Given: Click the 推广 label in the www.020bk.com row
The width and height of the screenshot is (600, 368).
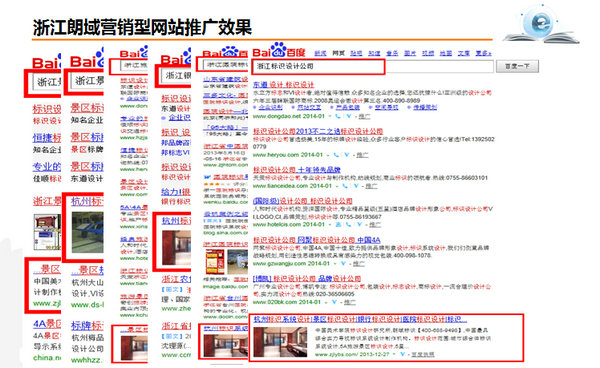Looking at the screenshot, I should pyautogui.click(x=349, y=302).
